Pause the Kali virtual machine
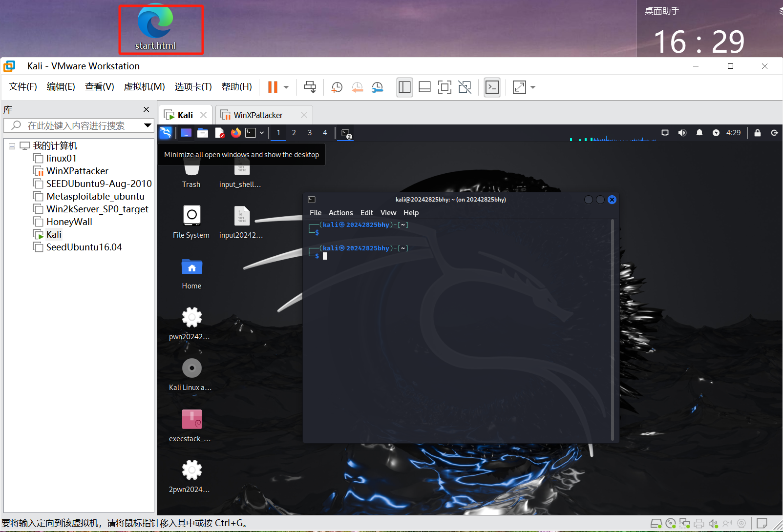 [273, 87]
